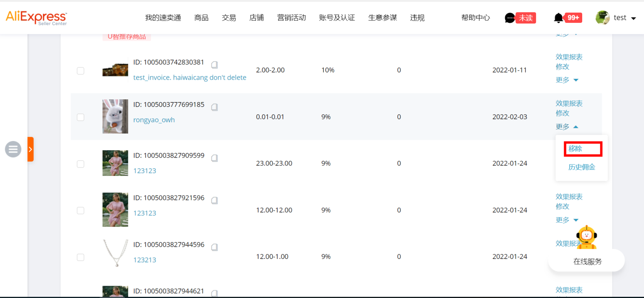Click the online service robot mascot icon

(587, 237)
